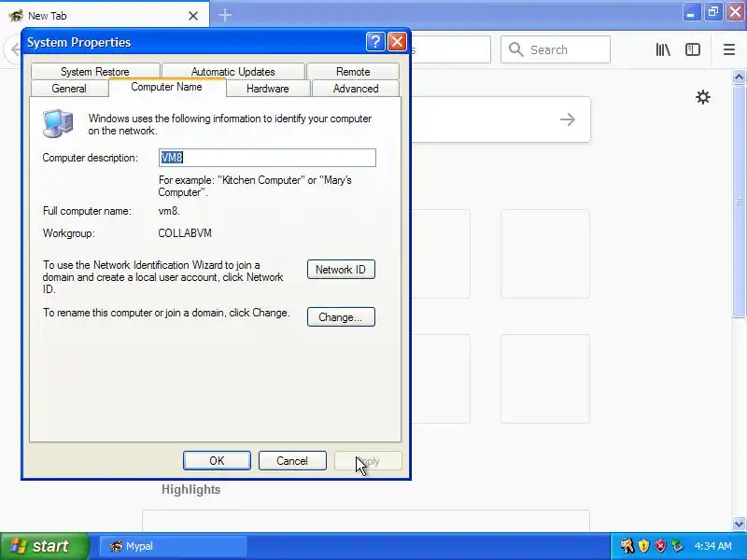Open the new tab page settings gear
747x560 pixels.
pos(703,97)
